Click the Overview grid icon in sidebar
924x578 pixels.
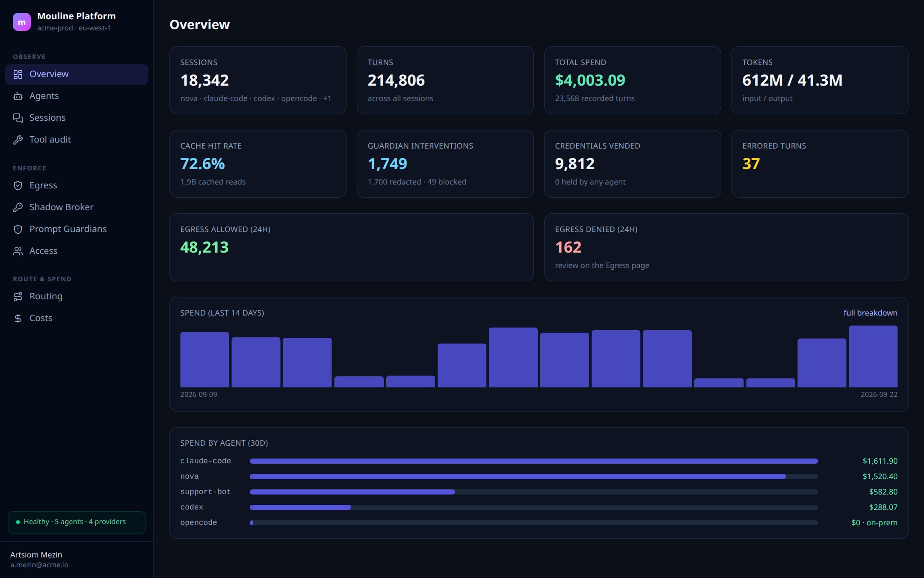click(18, 74)
